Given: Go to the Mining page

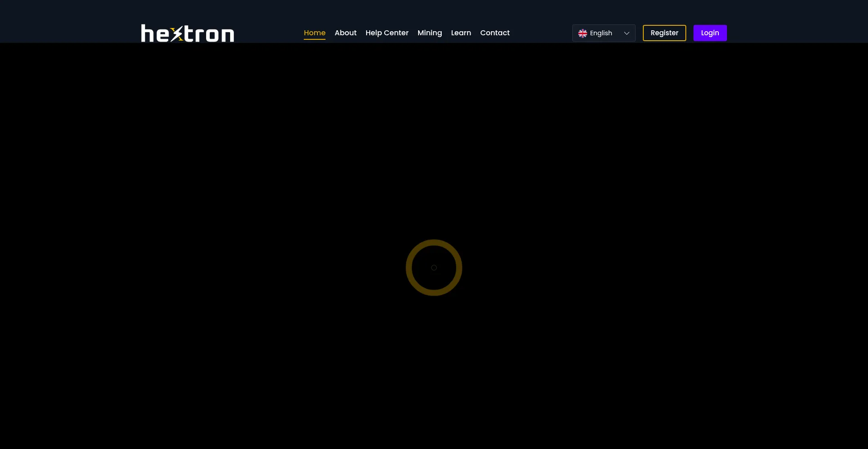Looking at the screenshot, I should tap(429, 33).
